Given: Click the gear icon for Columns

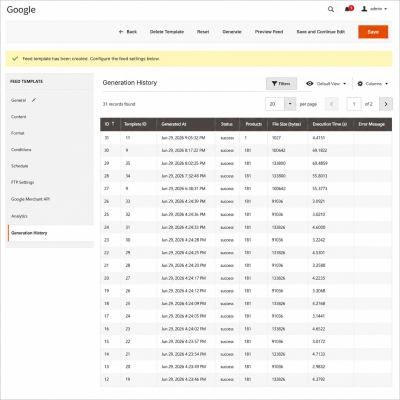Looking at the screenshot, I should (x=360, y=84).
